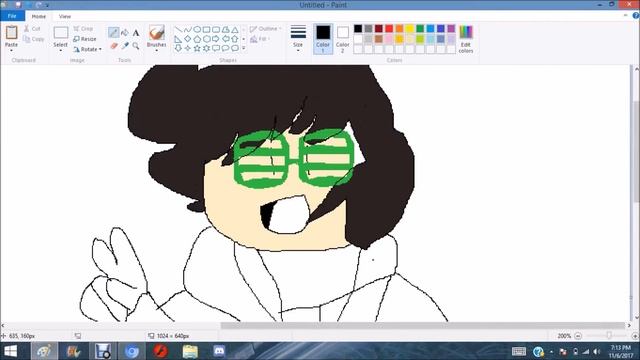The width and height of the screenshot is (640, 360).
Task: Select the Pencil tool
Action: tap(113, 32)
